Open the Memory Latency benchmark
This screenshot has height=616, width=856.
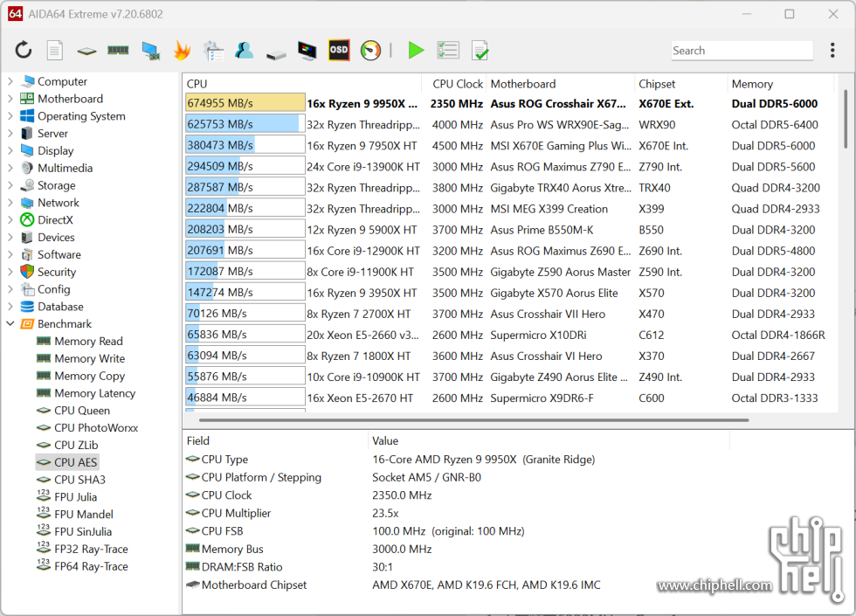tap(94, 393)
